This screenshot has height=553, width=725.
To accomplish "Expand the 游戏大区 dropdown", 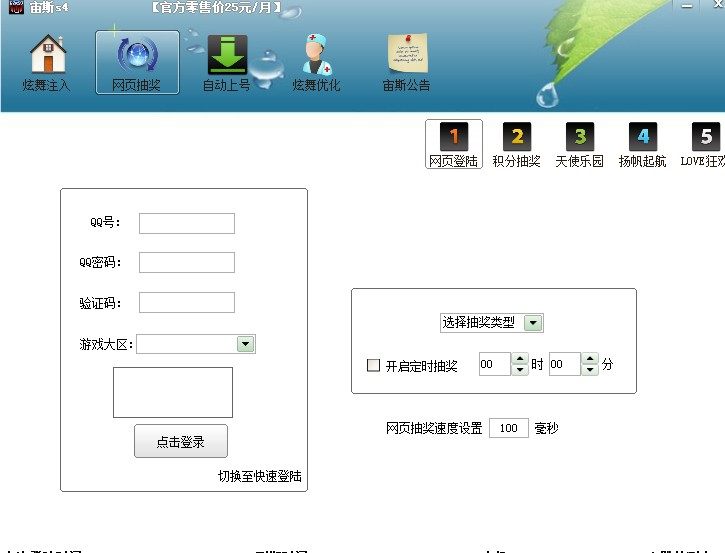I will point(245,344).
